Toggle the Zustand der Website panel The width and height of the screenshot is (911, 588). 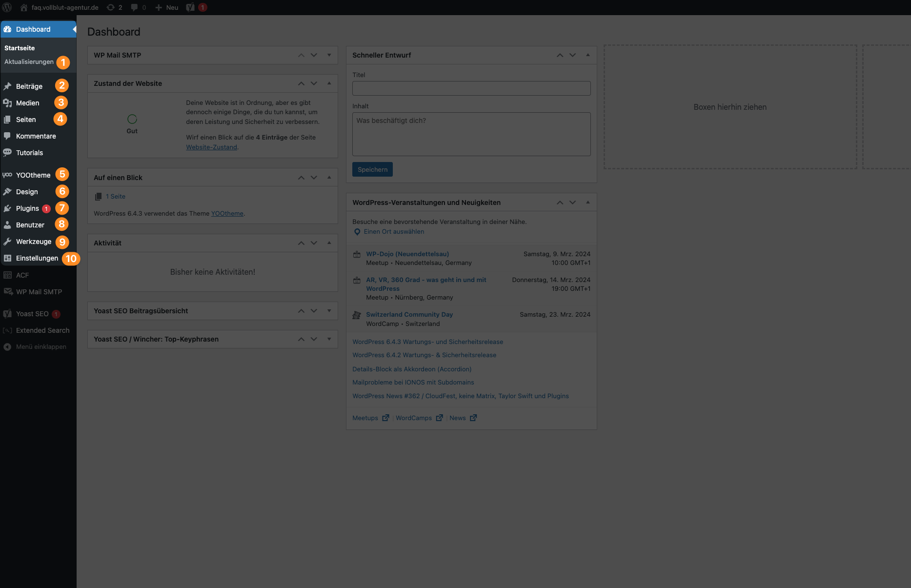[329, 83]
